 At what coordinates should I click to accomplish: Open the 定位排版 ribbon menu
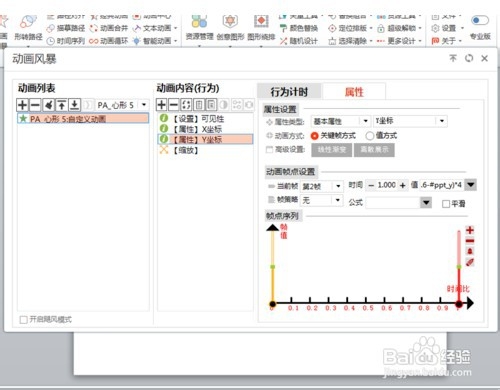point(350,28)
